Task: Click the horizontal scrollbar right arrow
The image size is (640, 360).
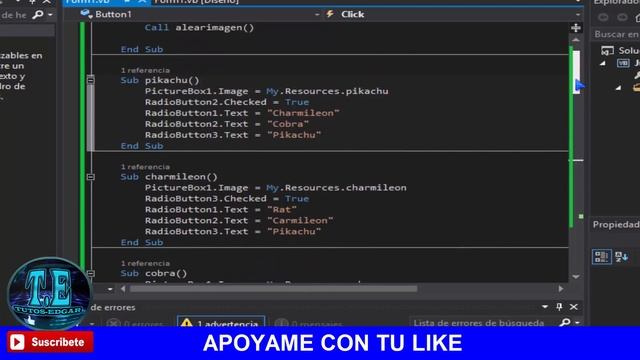Action: pos(561,289)
